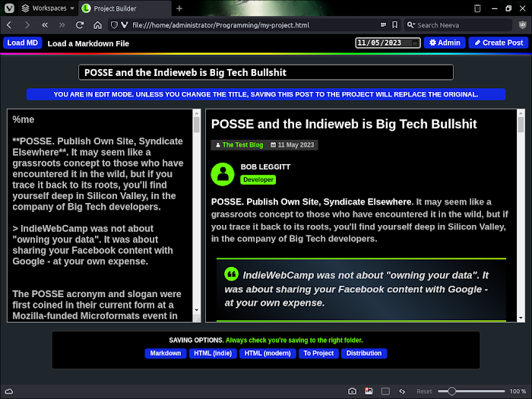Click the post title input field

[x=266, y=72]
